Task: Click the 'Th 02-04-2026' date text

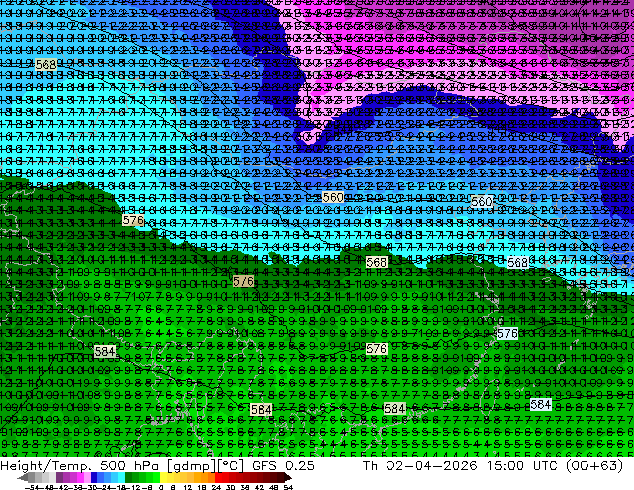Action: pyautogui.click(x=420, y=465)
